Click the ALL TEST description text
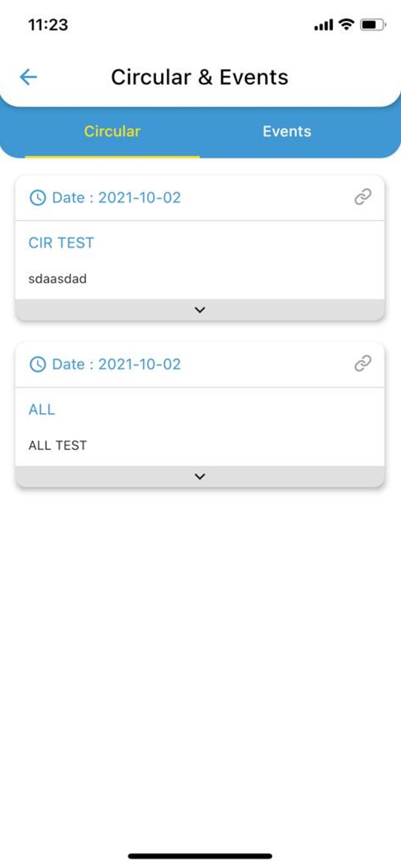Image resolution: width=401 pixels, height=868 pixels. click(x=58, y=445)
